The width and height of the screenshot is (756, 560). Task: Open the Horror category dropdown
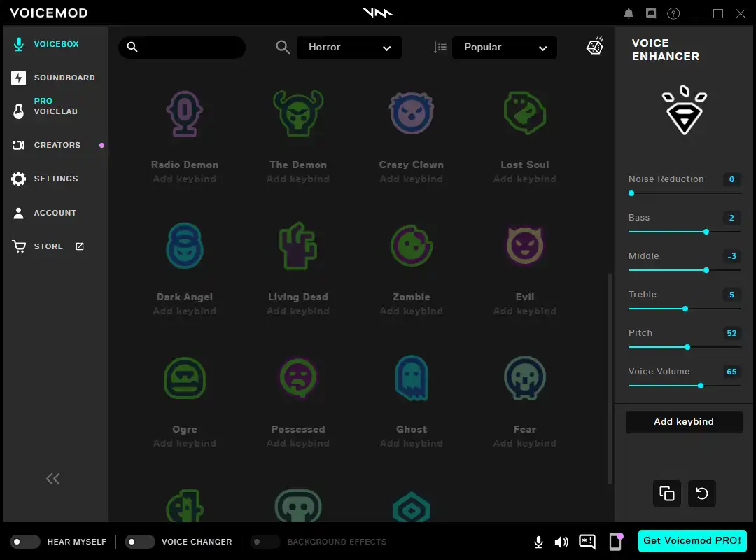click(x=349, y=48)
